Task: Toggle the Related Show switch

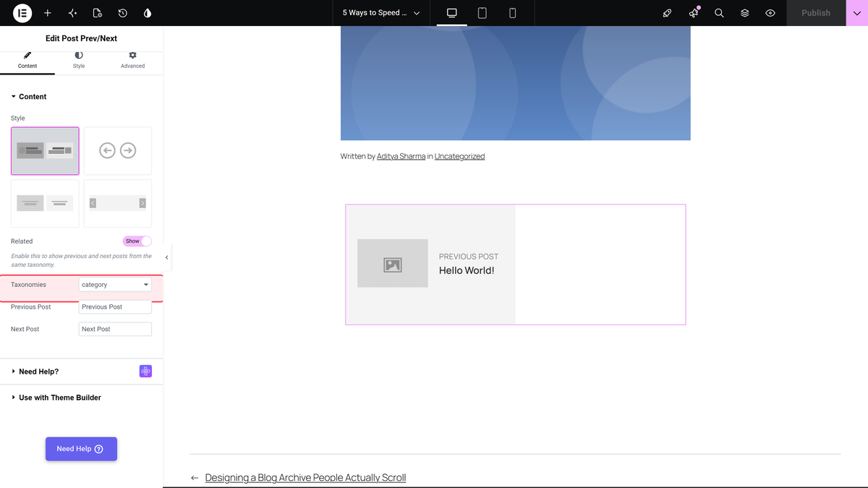Action: pos(137,241)
